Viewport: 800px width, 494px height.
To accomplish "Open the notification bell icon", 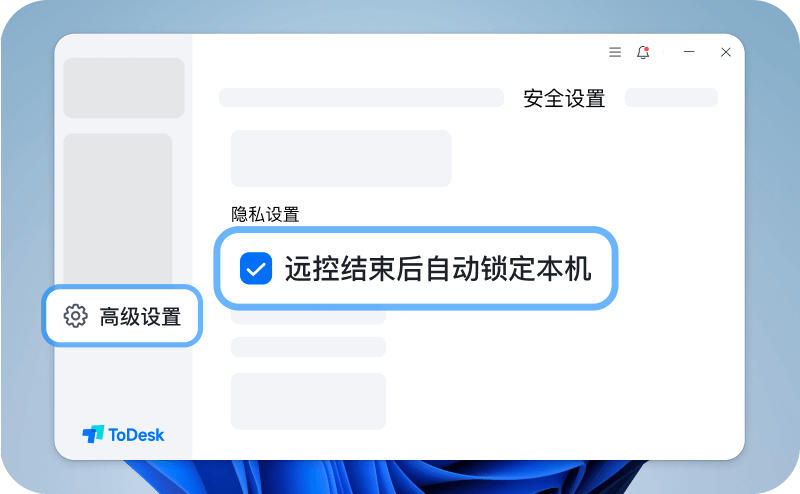I will (643, 52).
